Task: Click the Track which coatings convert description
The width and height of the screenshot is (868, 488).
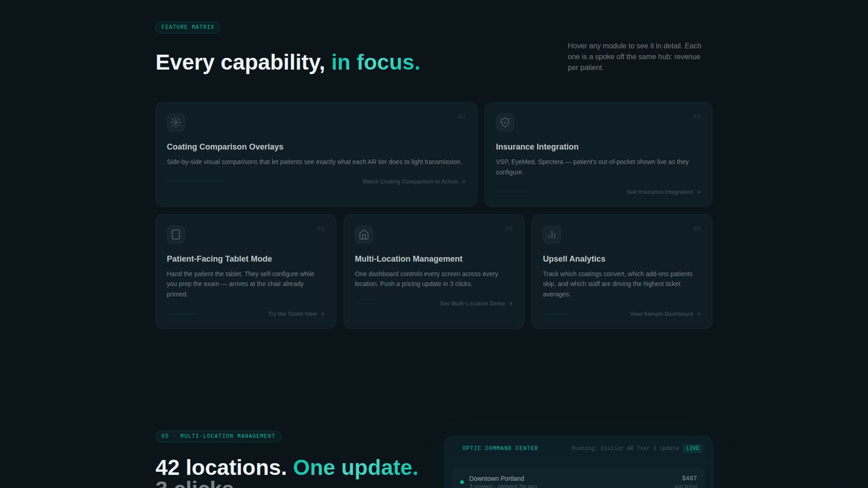Action: [618, 284]
